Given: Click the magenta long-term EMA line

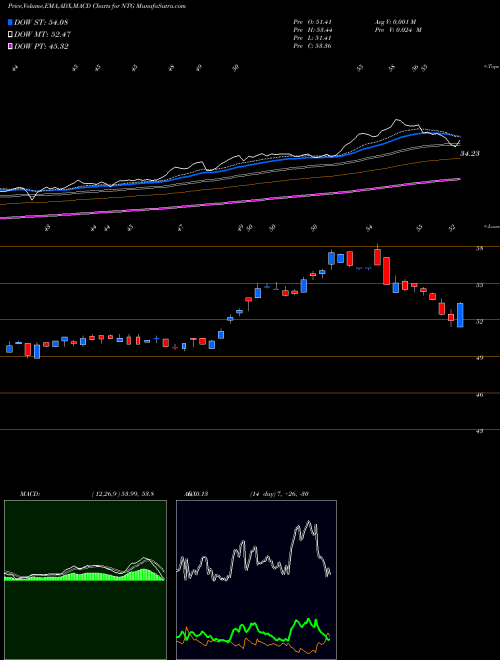Looking at the screenshot, I should point(230,201).
